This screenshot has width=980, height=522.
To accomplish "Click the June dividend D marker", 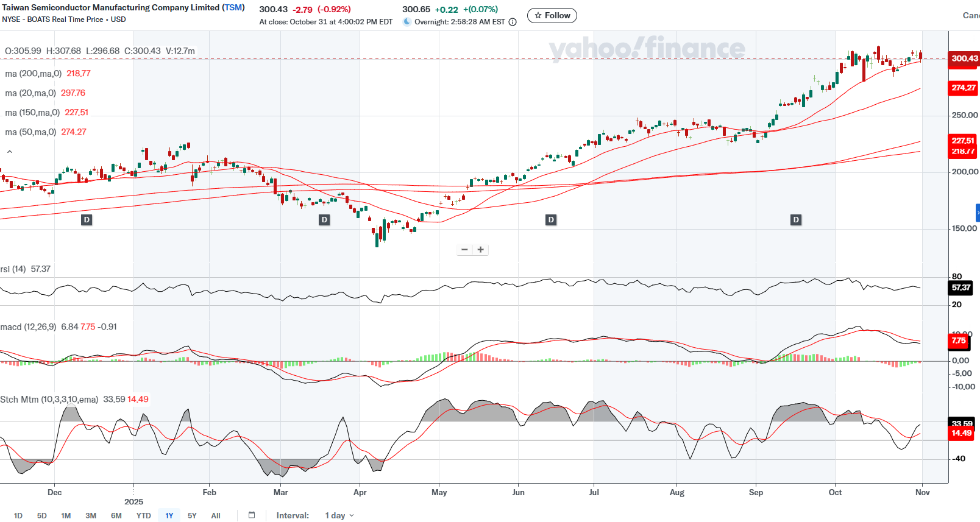I will tap(551, 220).
